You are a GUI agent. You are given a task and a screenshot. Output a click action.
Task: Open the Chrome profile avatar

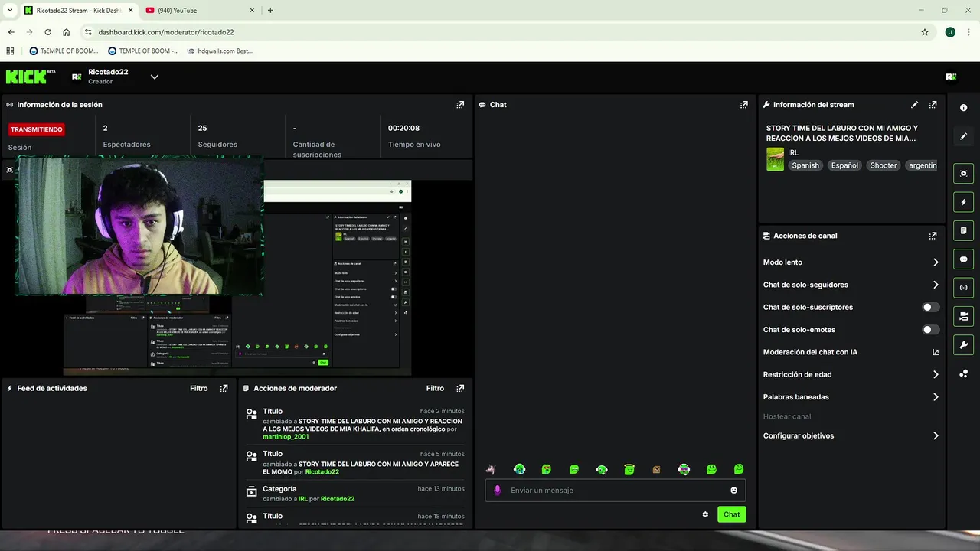pos(950,32)
